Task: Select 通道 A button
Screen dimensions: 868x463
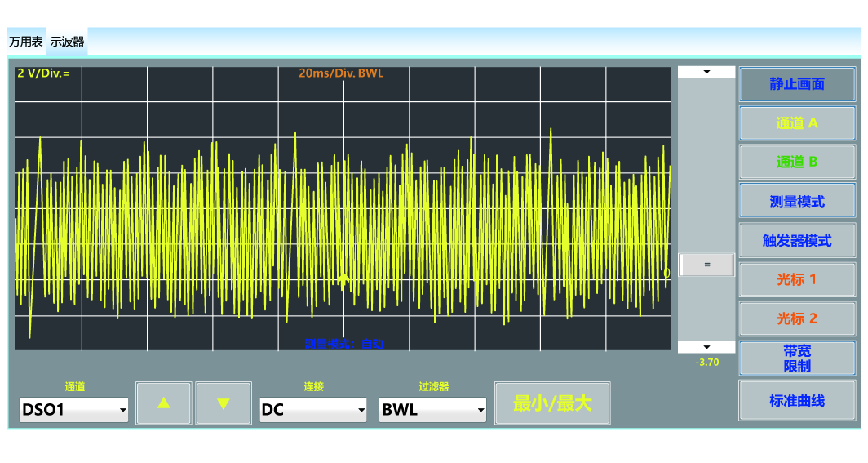Action: [x=797, y=123]
